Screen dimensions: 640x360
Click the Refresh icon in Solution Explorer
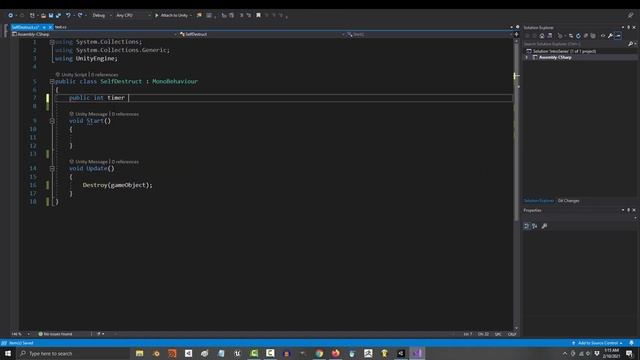[578, 36]
